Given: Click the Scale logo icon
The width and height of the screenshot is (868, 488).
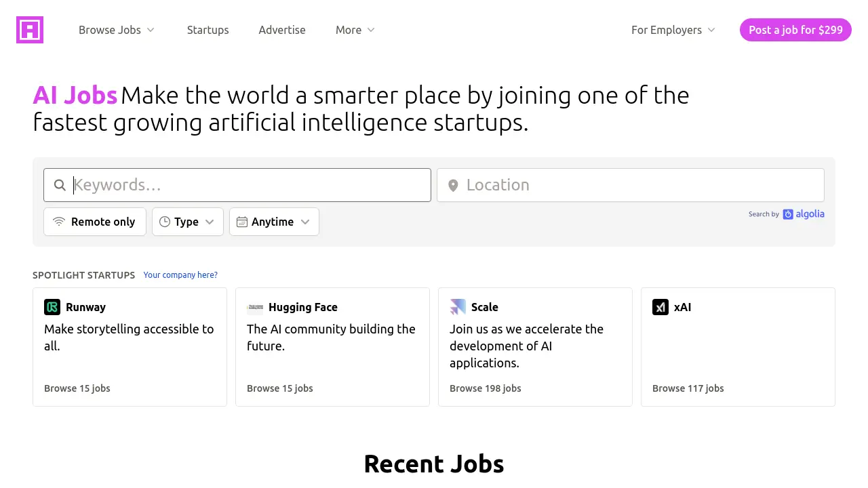Looking at the screenshot, I should click(458, 307).
